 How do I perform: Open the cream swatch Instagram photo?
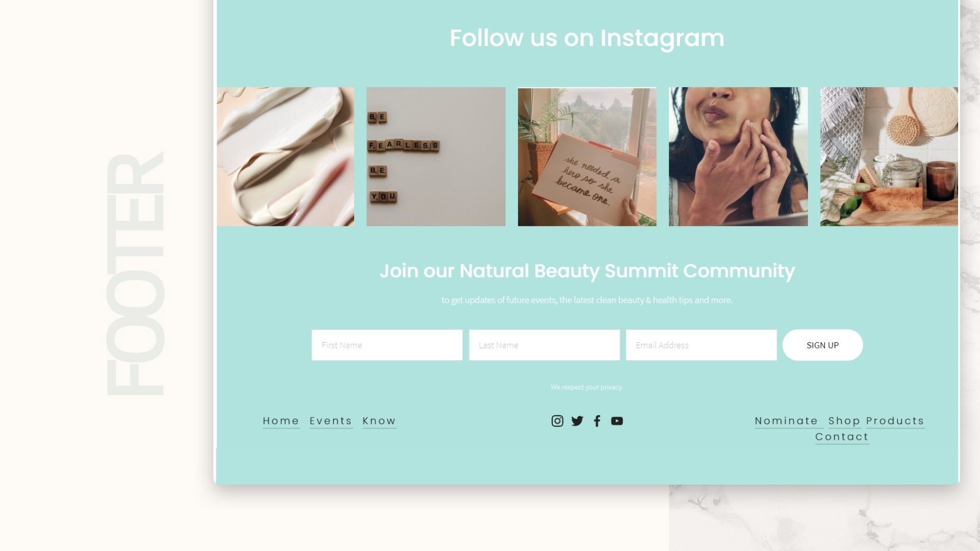coord(285,157)
